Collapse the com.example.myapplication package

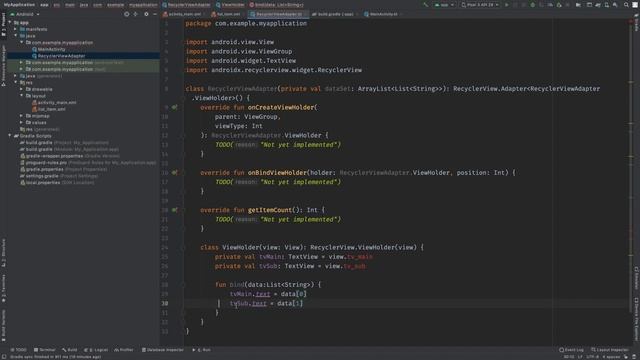(x=22, y=42)
